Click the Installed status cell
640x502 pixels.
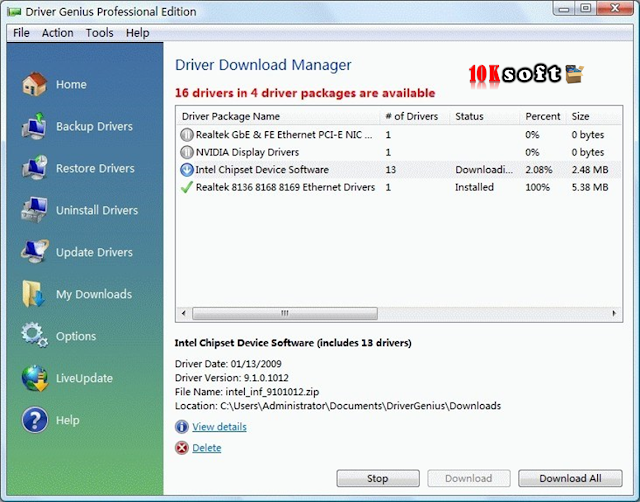(x=474, y=187)
